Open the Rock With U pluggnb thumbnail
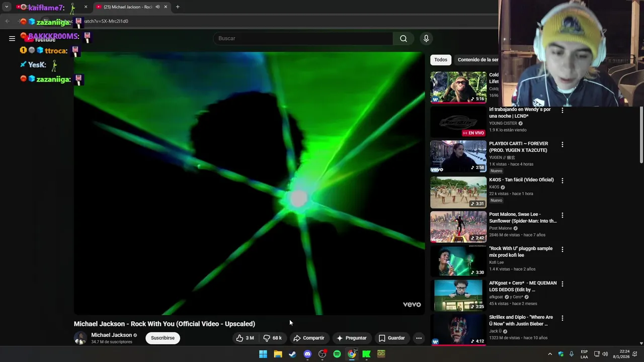Viewport: 644px width, 362px height. (458, 261)
